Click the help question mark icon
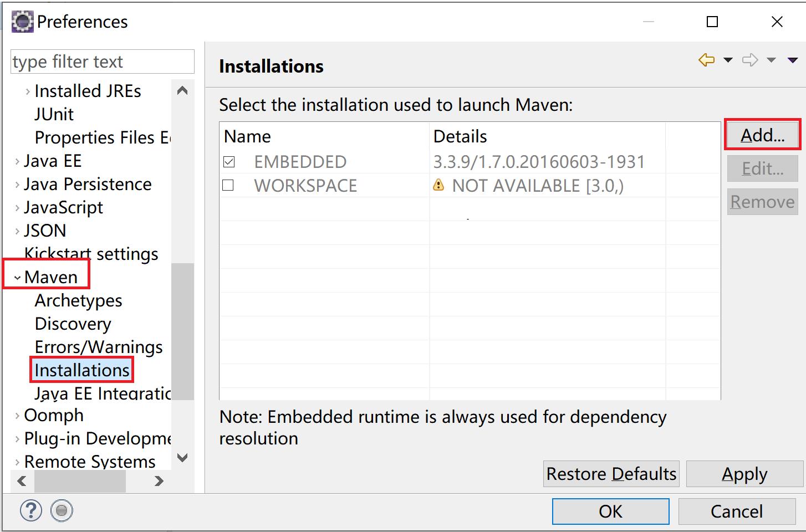The image size is (806, 532). pyautogui.click(x=31, y=510)
